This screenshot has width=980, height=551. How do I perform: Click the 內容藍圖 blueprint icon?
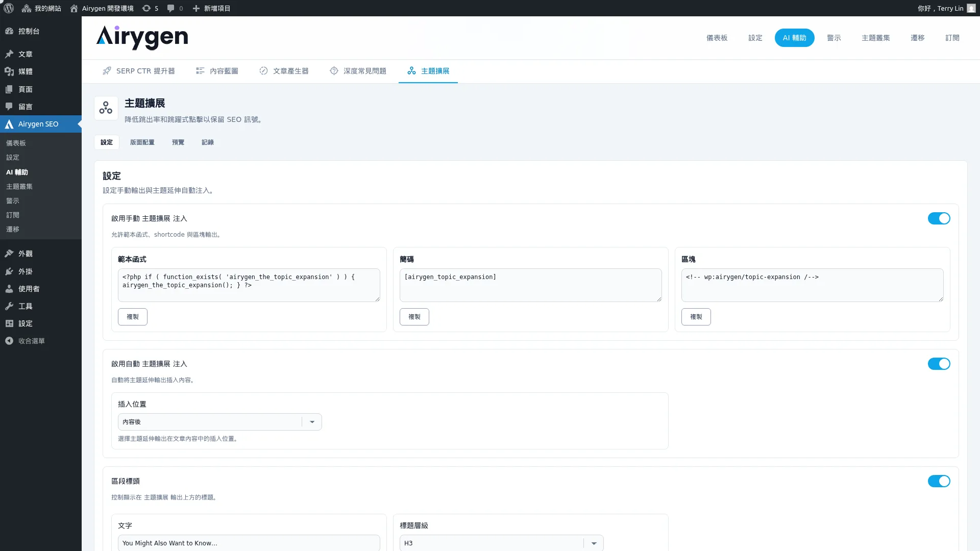tap(200, 71)
